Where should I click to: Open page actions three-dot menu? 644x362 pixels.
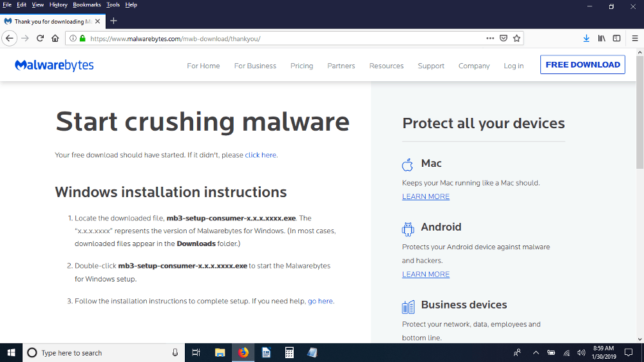(x=490, y=39)
